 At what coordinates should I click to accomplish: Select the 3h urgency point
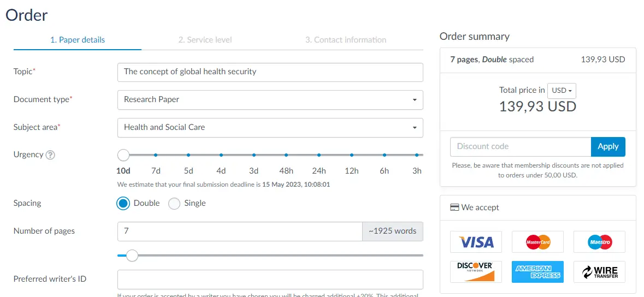coord(416,155)
